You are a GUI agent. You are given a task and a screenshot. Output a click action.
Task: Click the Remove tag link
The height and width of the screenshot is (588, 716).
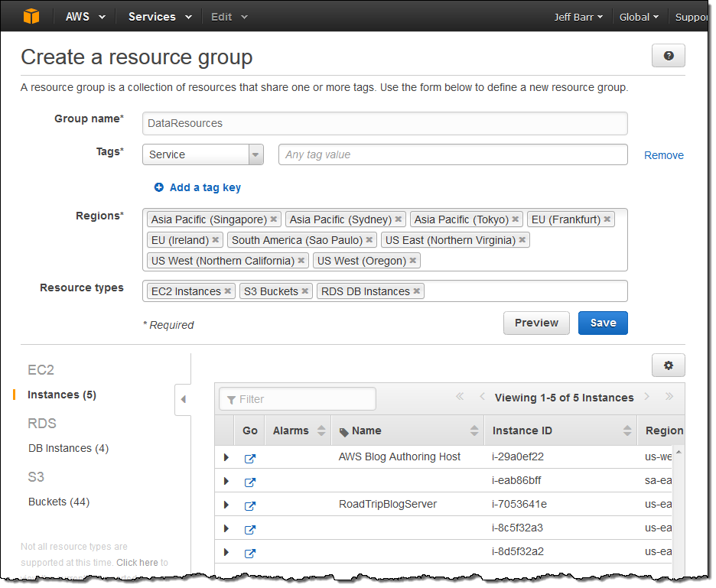click(663, 155)
